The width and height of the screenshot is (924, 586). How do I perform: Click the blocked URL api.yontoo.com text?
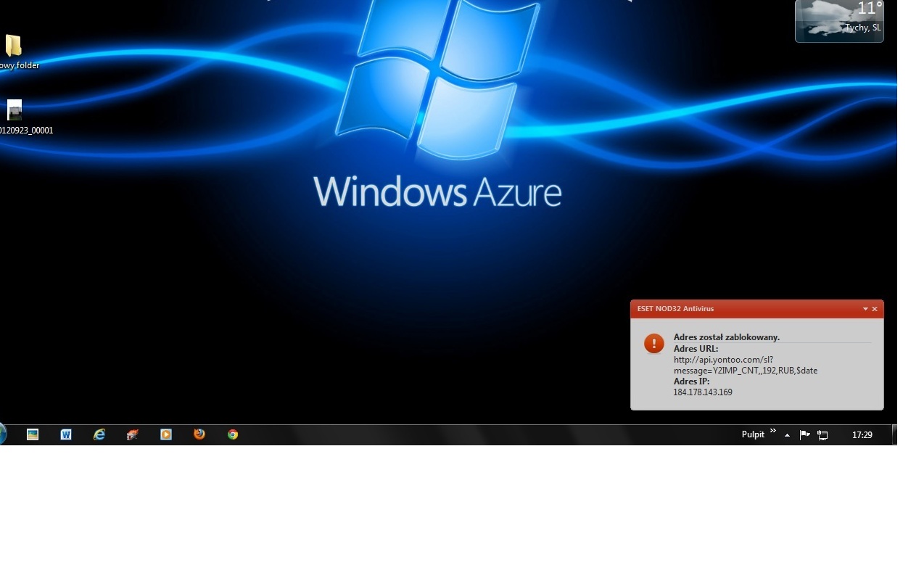point(746,365)
